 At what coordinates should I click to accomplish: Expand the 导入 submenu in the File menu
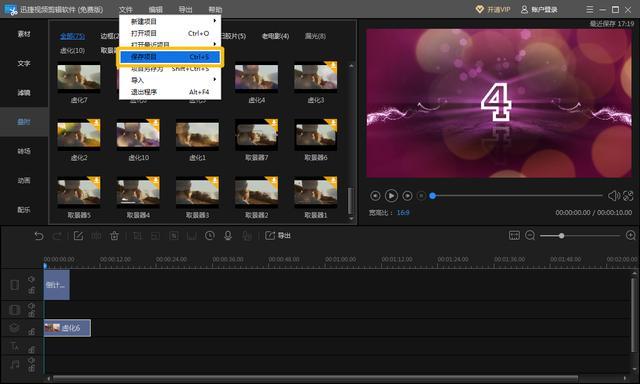click(x=215, y=80)
